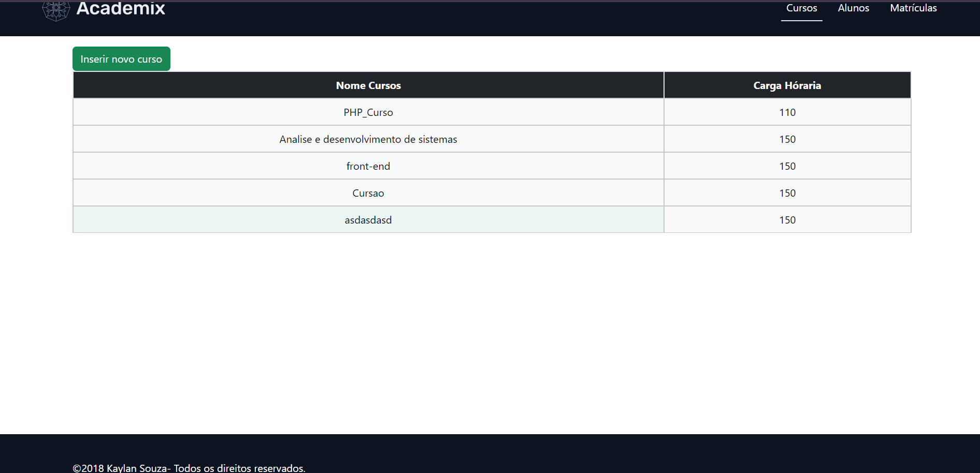
Task: Click the Inserir novo curso button
Action: pos(121,59)
